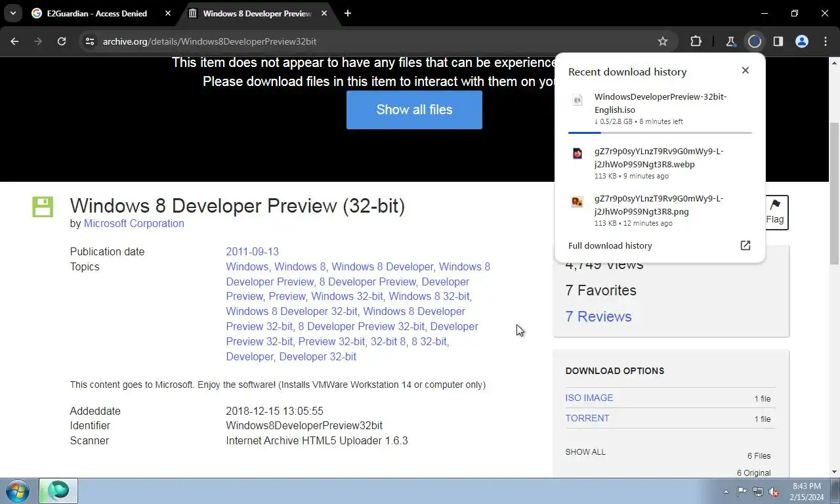This screenshot has width=840, height=504.
Task: Click the 7 Favorites text
Action: coord(601,290)
